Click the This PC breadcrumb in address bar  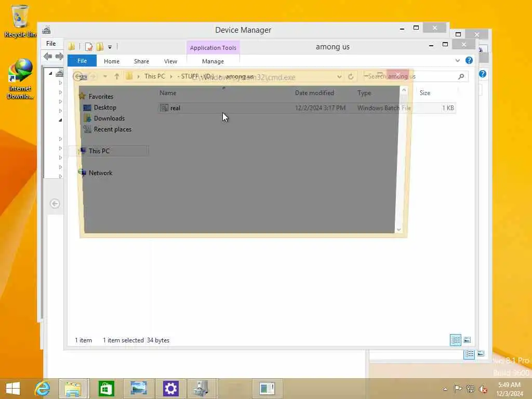[155, 76]
